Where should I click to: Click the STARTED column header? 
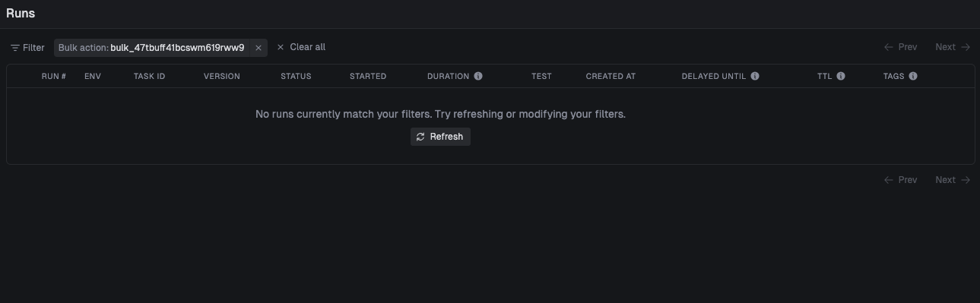[368, 76]
